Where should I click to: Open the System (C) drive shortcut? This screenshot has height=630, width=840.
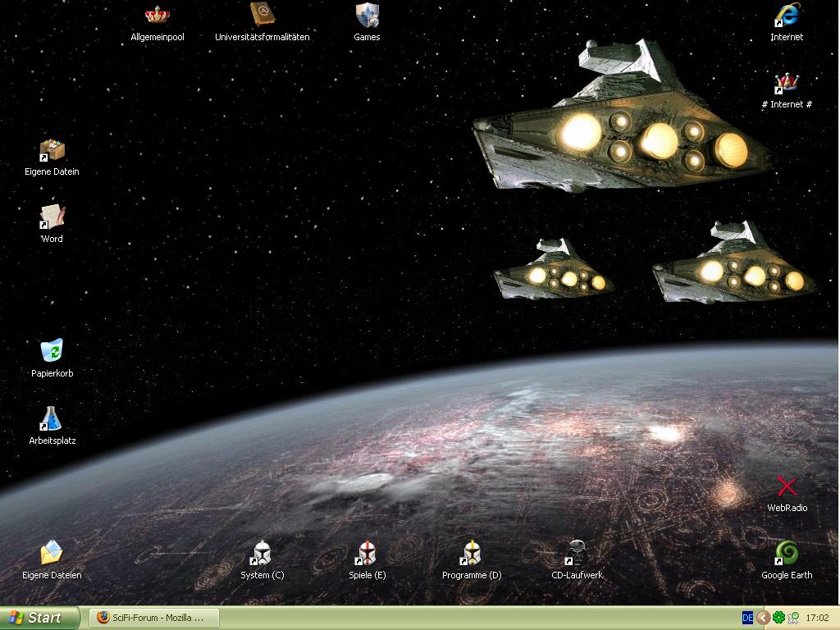point(262,554)
